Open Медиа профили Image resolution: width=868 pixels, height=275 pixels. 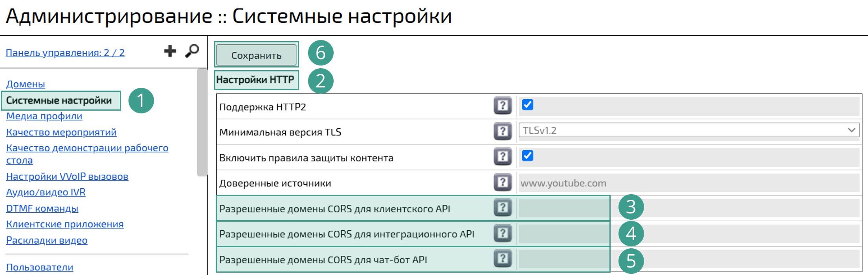click(44, 116)
